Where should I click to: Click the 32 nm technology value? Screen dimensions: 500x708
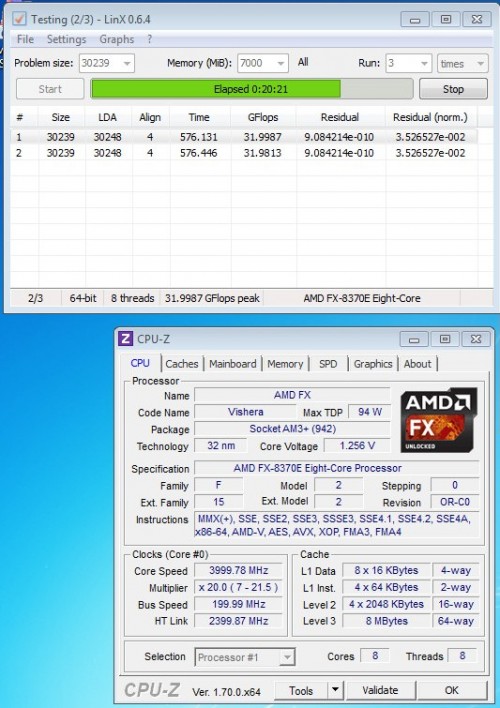click(x=221, y=446)
